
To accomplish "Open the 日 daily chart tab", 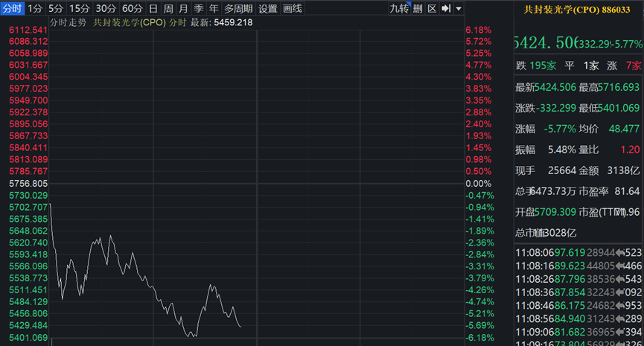I will [153, 8].
